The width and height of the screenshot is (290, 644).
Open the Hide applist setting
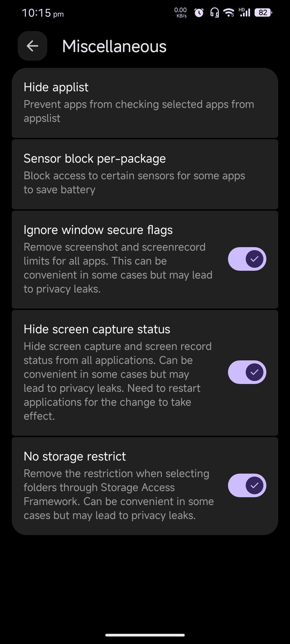[56, 87]
